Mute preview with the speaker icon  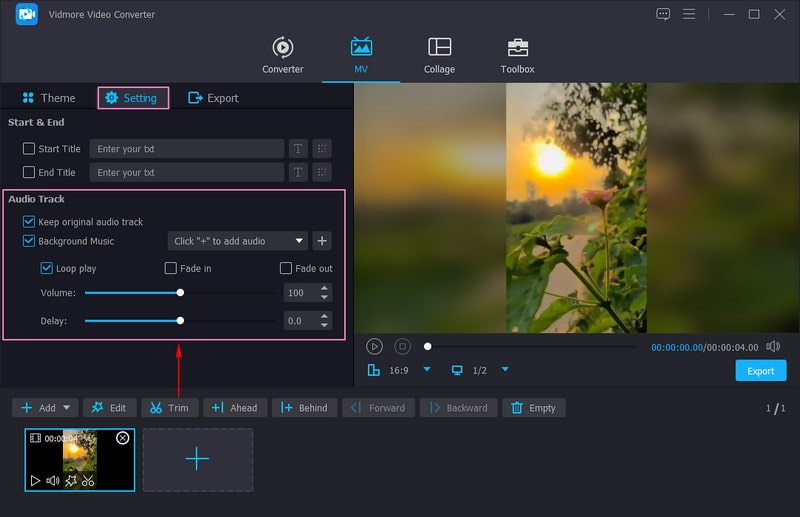pos(773,346)
